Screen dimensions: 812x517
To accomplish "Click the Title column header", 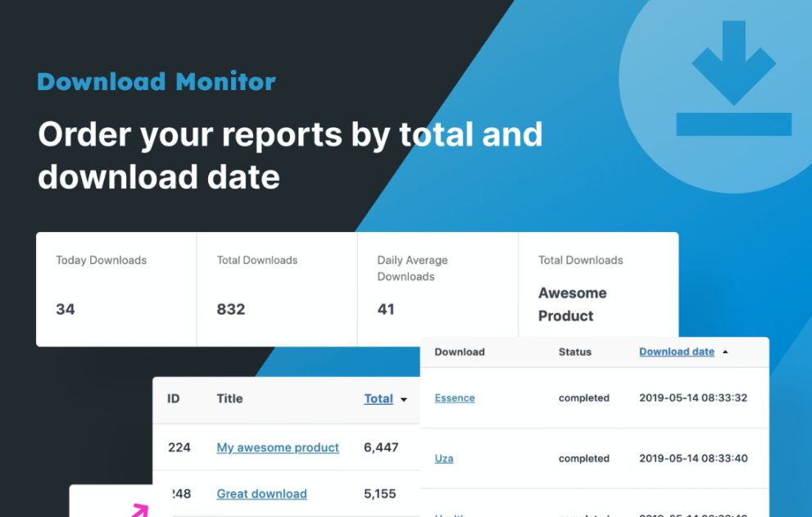I will tap(229, 399).
